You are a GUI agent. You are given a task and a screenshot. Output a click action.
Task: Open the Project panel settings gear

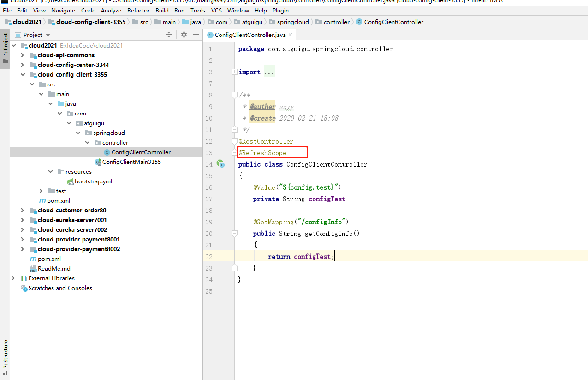(x=184, y=35)
